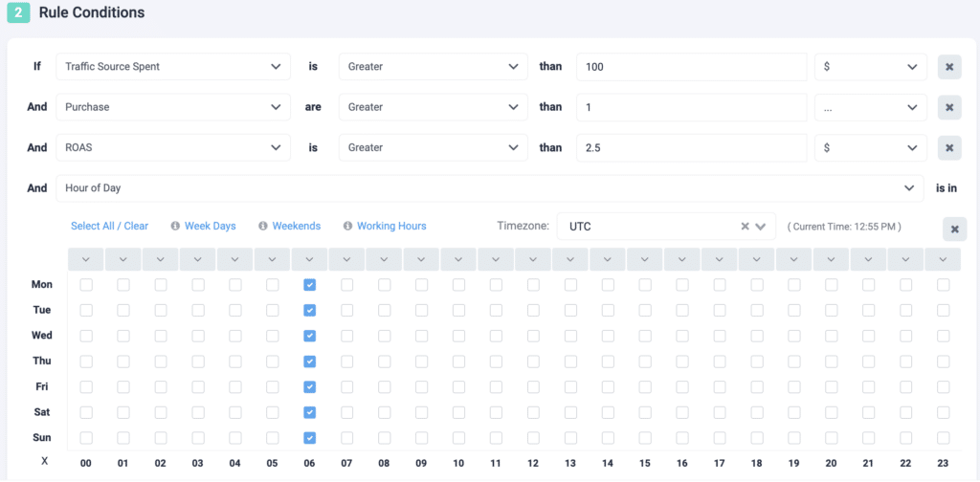This screenshot has height=482, width=980.
Task: Open the hour 04 column chevron
Action: (x=235, y=259)
